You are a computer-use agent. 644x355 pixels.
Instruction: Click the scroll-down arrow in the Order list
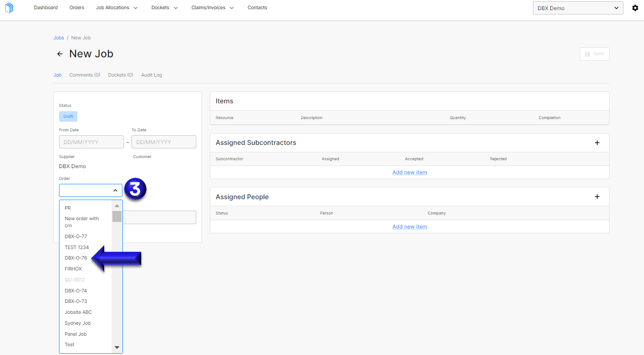pos(116,347)
